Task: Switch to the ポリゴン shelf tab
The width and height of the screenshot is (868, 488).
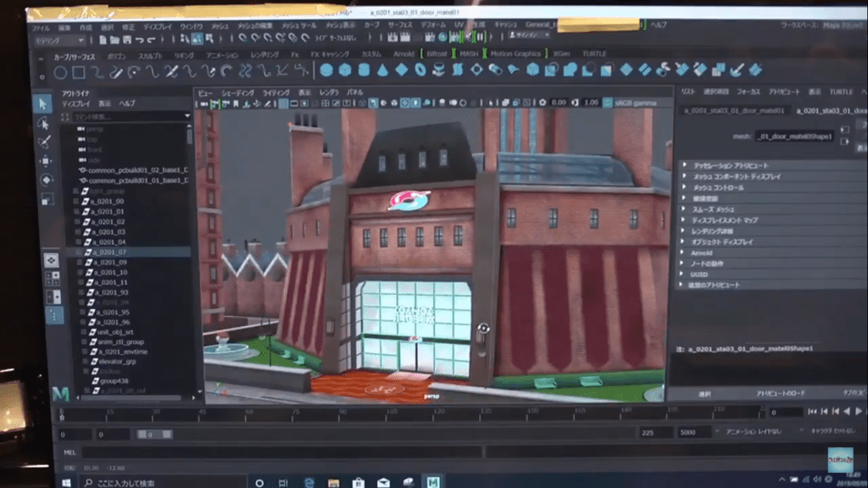Action: click(x=116, y=56)
